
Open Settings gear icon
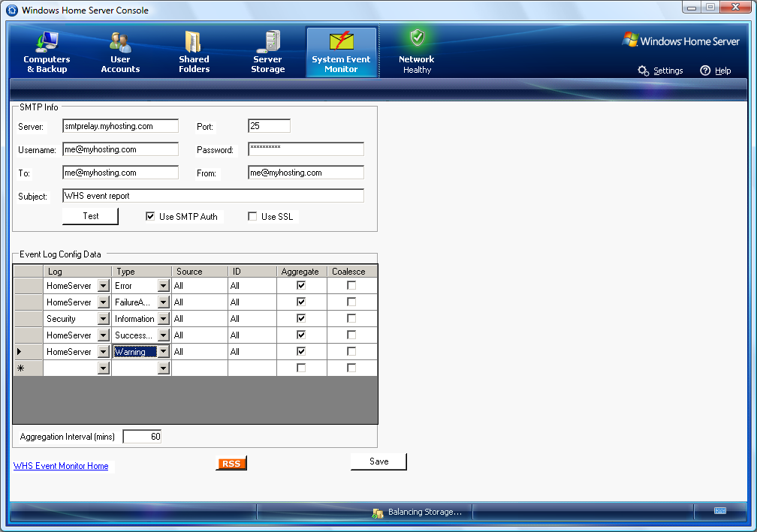point(643,71)
